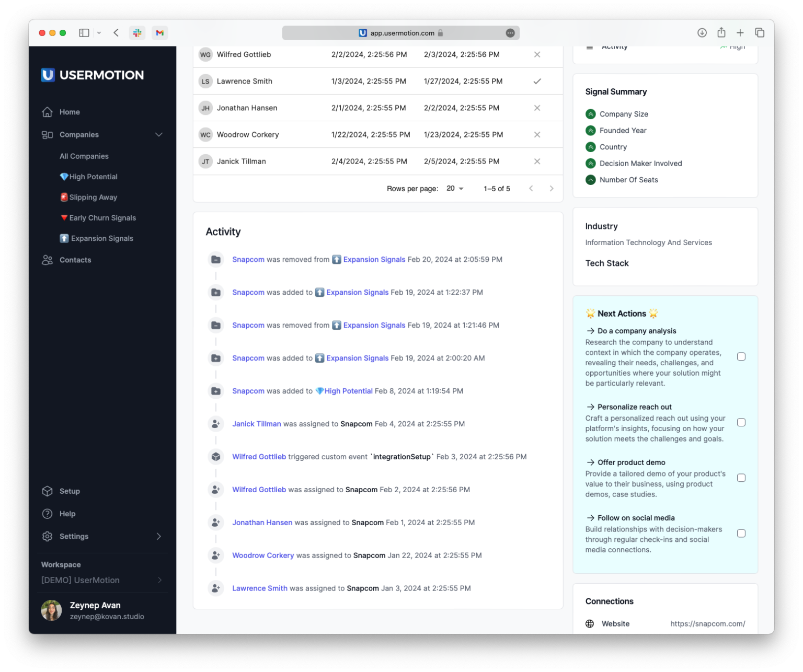
Task: Open the Snapcom link in the activity feed
Action: click(248, 259)
